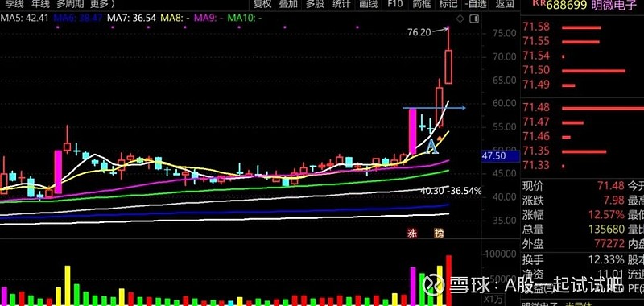
Task: Expand the 更多 period dropdown
Action: (x=102, y=4)
